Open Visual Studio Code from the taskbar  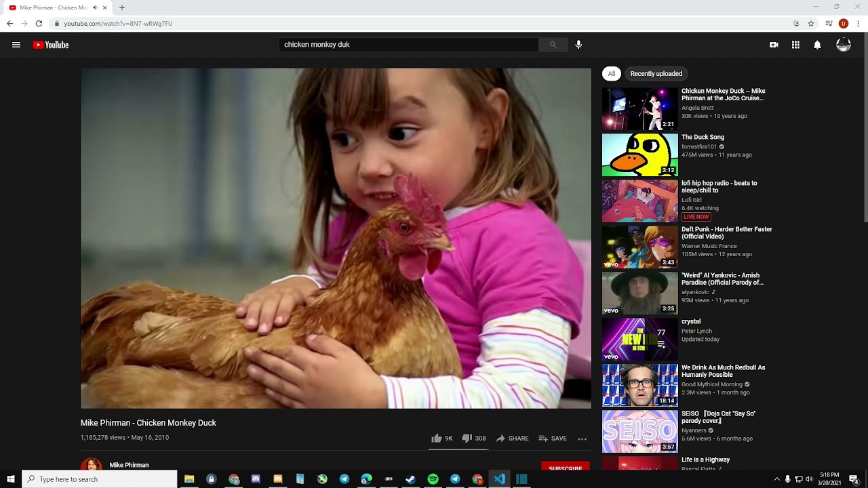(x=500, y=479)
